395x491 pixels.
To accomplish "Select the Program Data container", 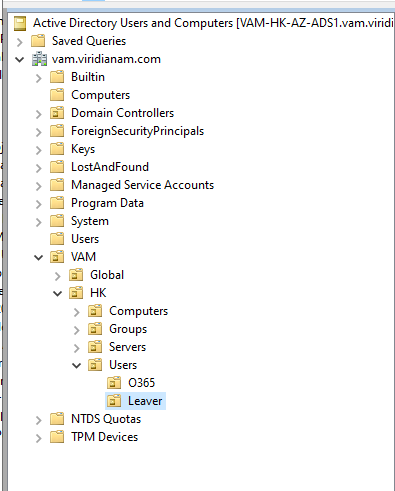I will (107, 203).
